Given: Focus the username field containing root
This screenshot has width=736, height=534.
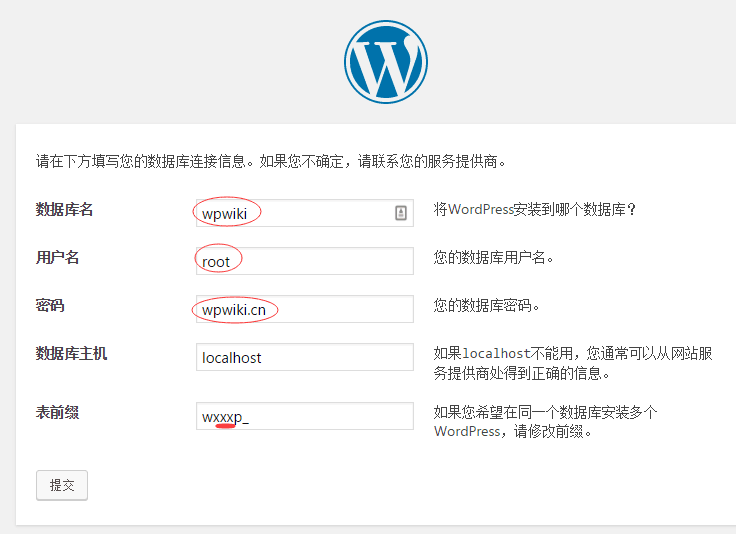Looking at the screenshot, I should [305, 261].
